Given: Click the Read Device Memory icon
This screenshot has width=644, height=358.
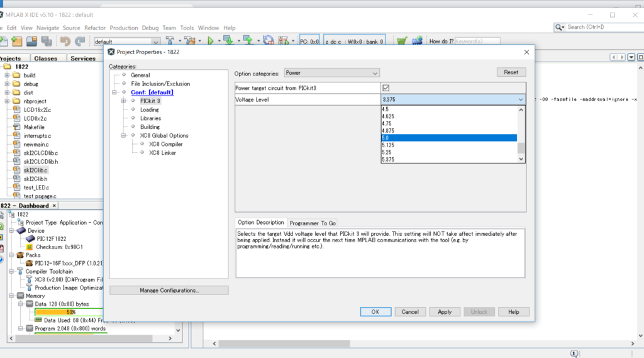Looking at the screenshot, I should click(248, 40).
